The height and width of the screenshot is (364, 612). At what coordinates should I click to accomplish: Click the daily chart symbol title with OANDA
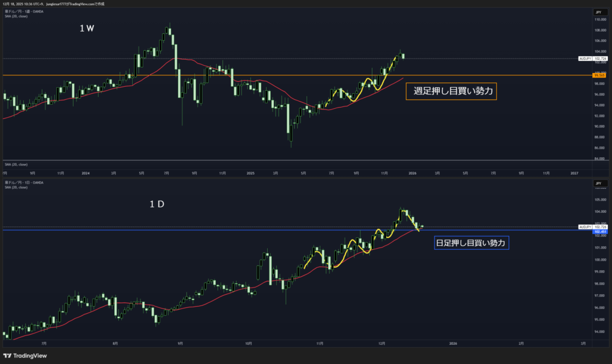25,182
